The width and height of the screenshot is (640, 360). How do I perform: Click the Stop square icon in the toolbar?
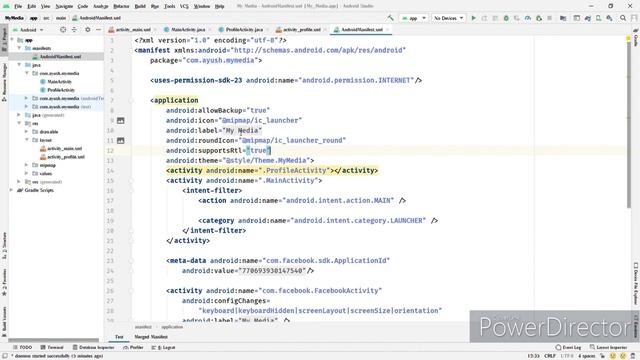point(549,18)
